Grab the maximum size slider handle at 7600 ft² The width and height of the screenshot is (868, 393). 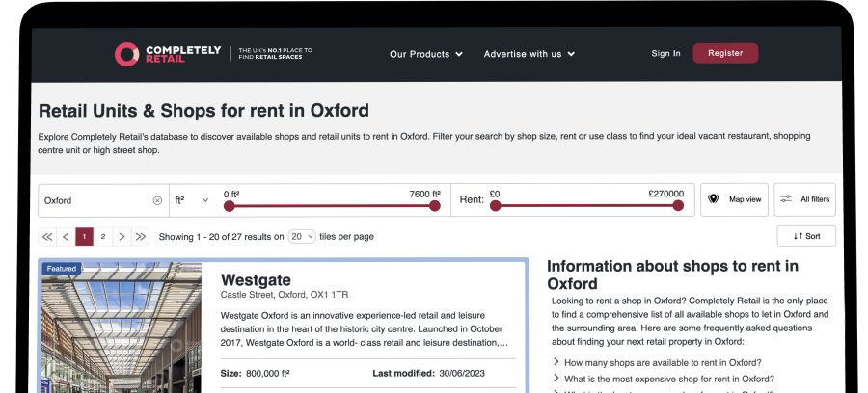(x=435, y=205)
